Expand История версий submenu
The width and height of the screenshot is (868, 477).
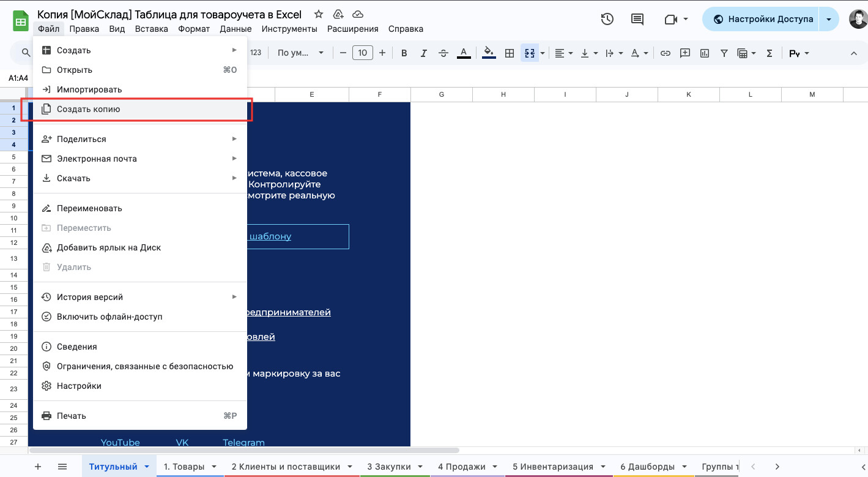139,297
